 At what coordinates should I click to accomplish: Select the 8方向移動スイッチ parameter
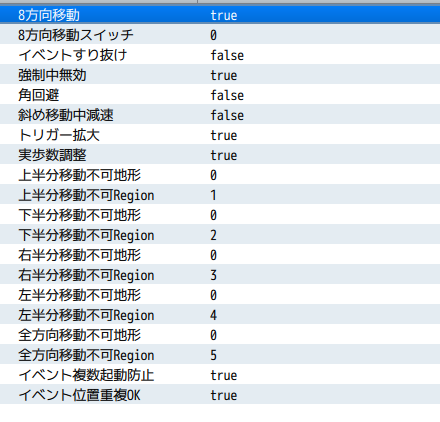coord(76,35)
